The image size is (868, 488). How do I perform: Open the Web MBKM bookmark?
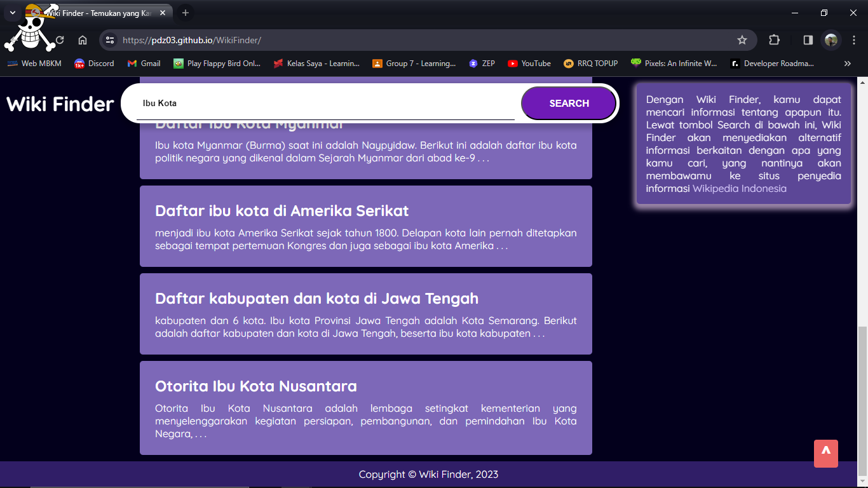coord(34,64)
